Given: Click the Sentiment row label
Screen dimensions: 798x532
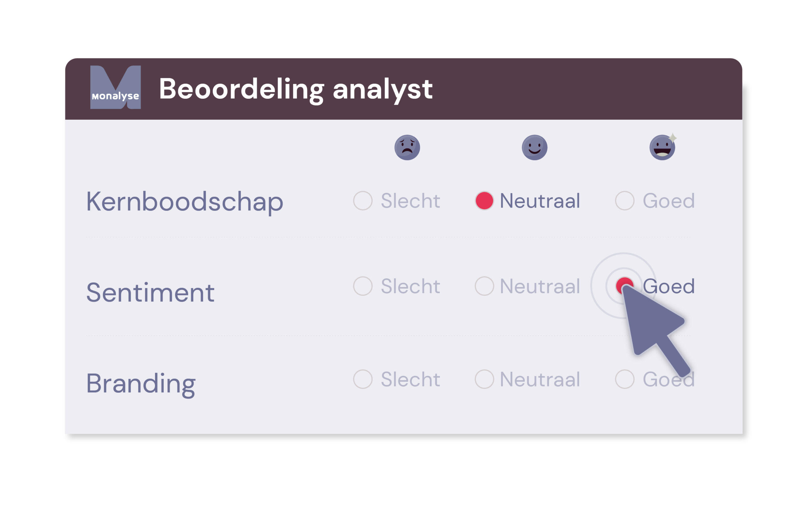Looking at the screenshot, I should (x=150, y=292).
